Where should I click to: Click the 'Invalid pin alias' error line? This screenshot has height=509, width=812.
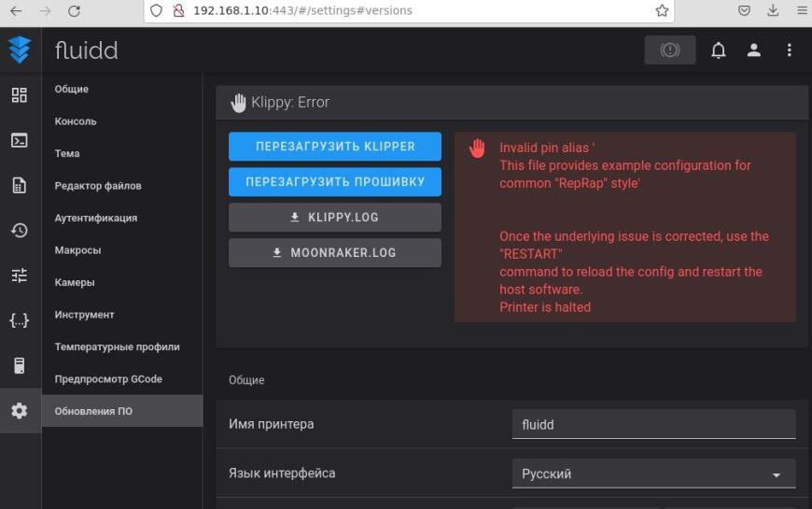coord(547,148)
